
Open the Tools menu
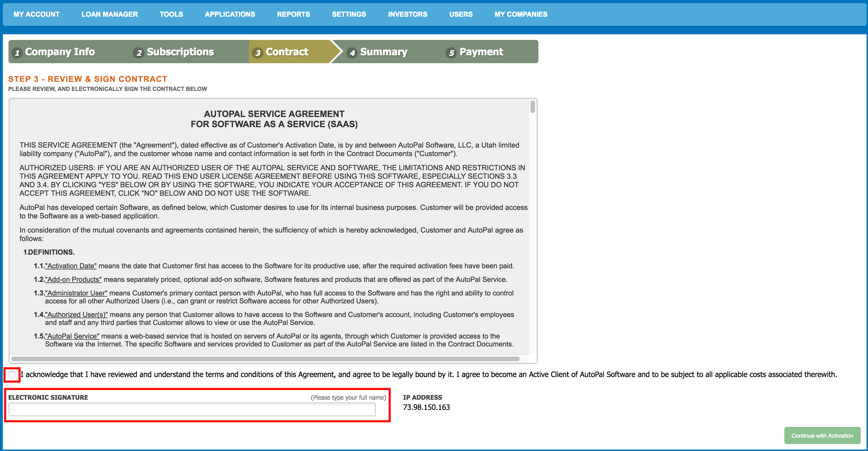click(171, 14)
